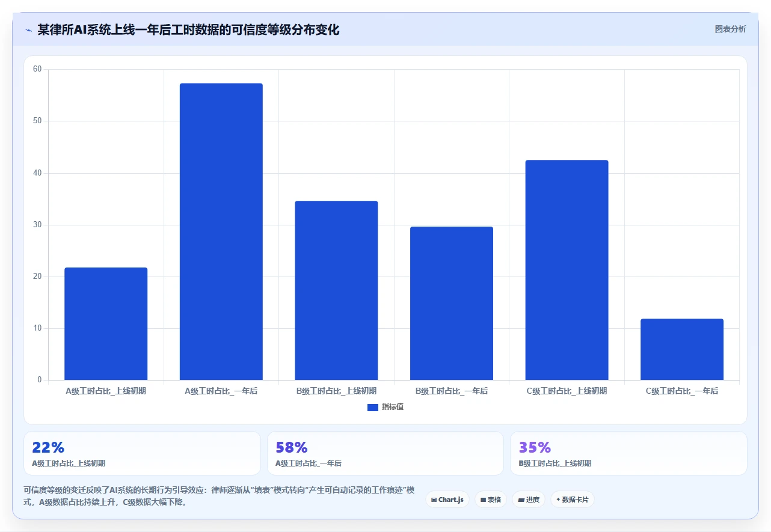Click the y-axis value 50

37,121
